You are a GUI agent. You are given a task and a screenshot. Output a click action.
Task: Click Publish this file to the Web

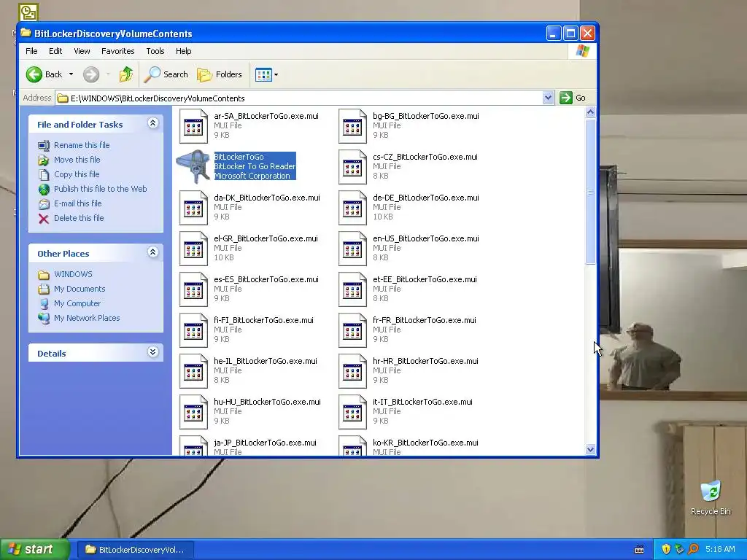point(100,189)
